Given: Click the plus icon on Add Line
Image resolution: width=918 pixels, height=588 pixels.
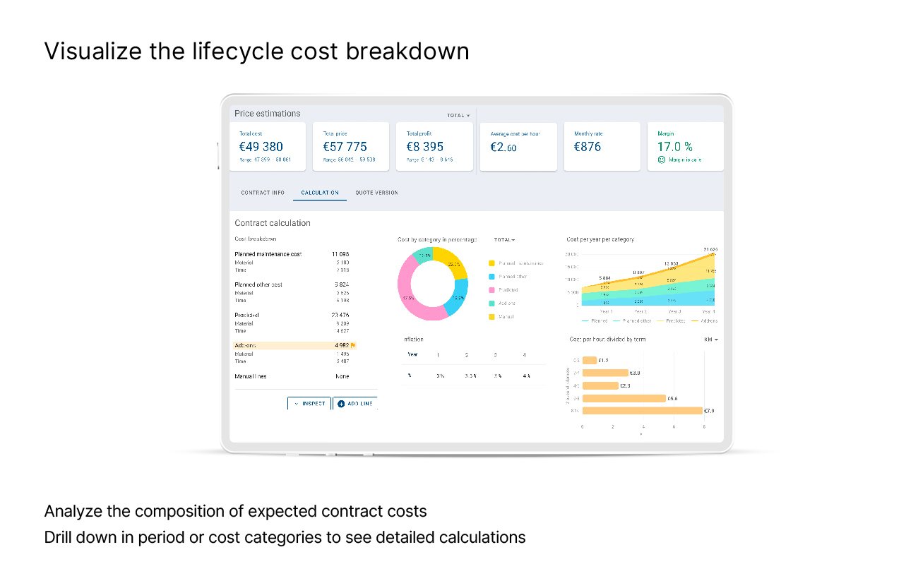Looking at the screenshot, I should [341, 404].
